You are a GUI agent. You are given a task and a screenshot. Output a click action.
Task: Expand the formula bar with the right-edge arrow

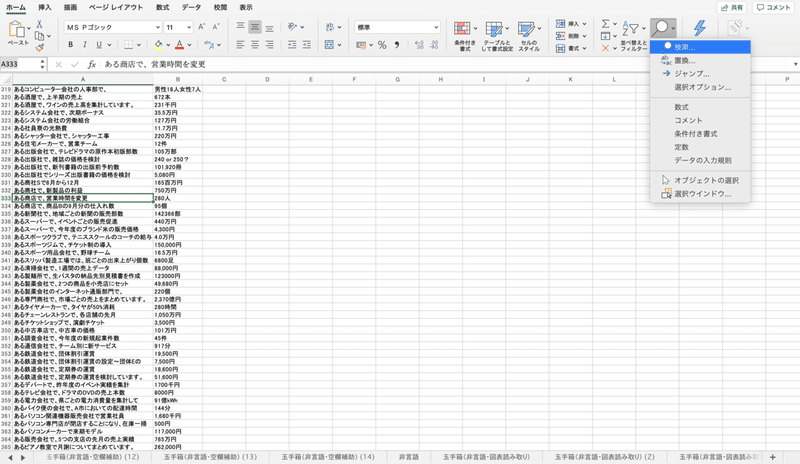795,64
